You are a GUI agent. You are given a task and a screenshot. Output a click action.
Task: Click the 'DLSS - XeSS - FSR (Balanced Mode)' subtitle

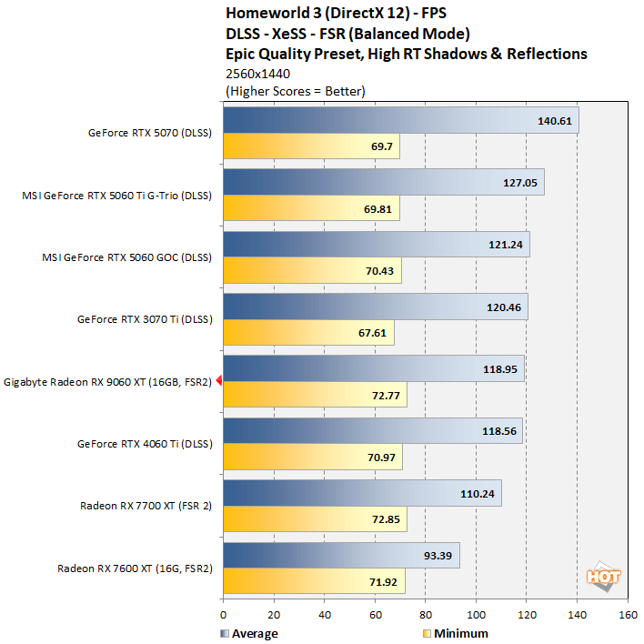pos(347,34)
